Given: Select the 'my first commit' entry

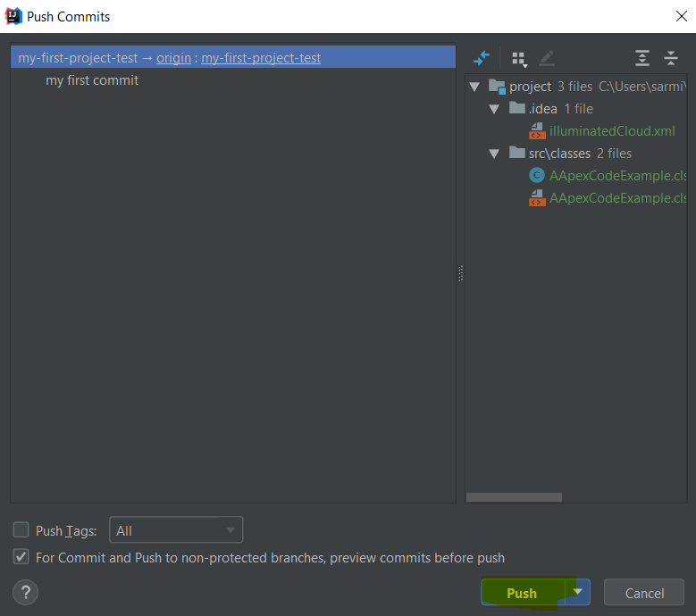Looking at the screenshot, I should pos(92,80).
